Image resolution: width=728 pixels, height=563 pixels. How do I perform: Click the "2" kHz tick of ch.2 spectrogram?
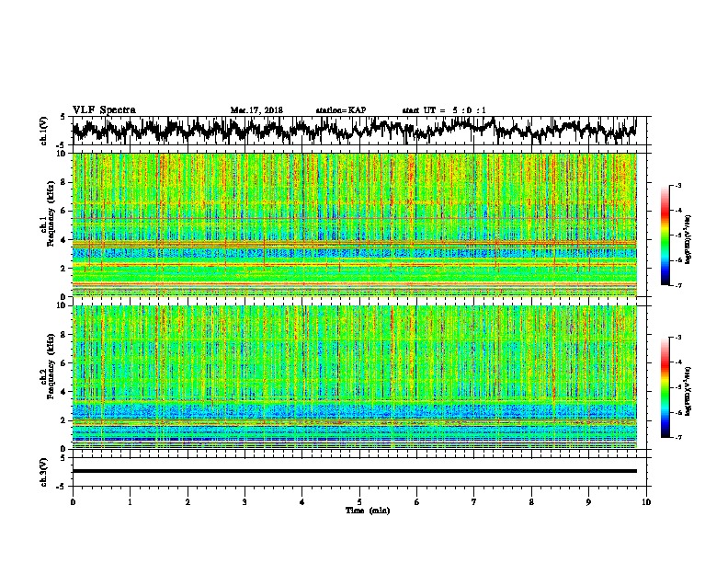[x=65, y=420]
